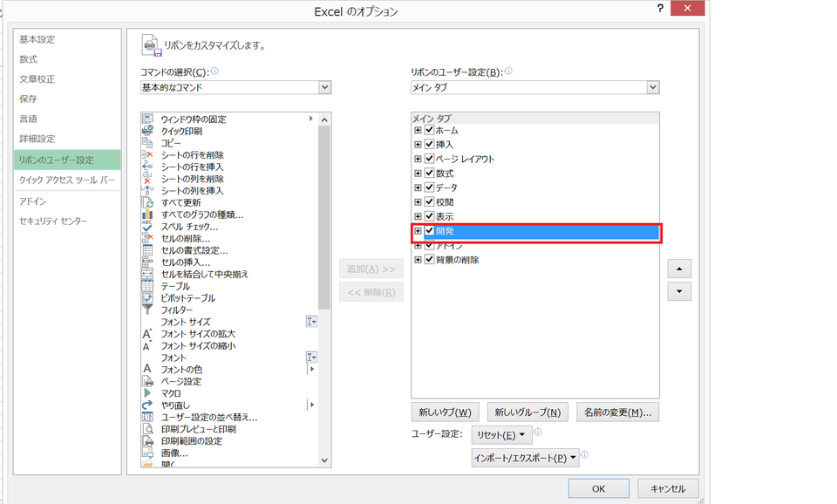The height and width of the screenshot is (504, 837).
Task: Click the 新しいグループ button
Action: 527,412
